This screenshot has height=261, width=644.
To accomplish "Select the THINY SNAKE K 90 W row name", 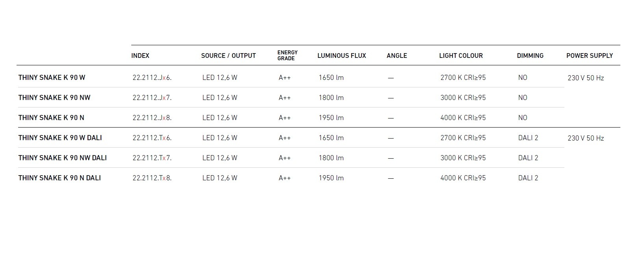I will pos(52,78).
